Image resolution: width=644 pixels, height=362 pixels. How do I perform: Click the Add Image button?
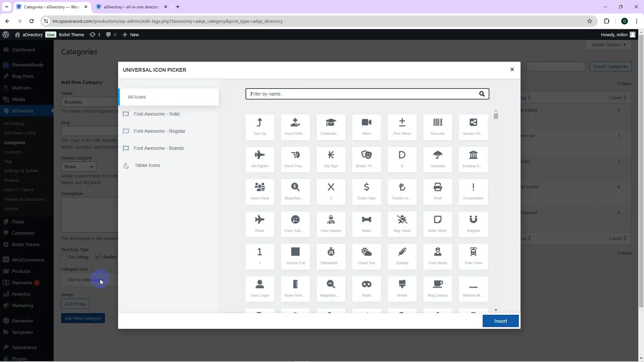point(75,304)
